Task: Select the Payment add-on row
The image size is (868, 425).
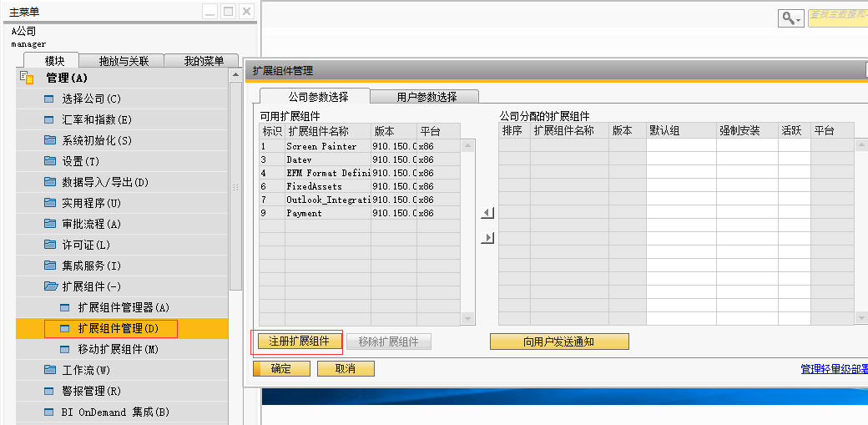Action: point(360,213)
